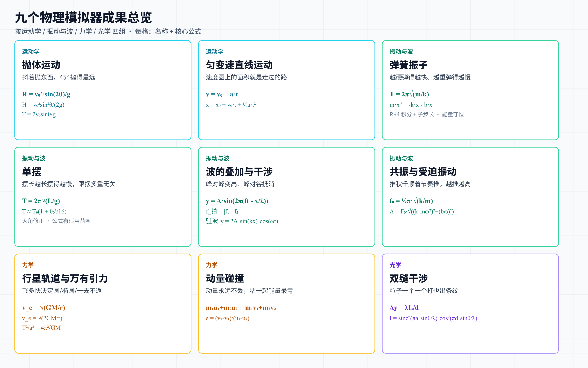Select the formula R = v₀²·sin(2θ)/g

46,94
